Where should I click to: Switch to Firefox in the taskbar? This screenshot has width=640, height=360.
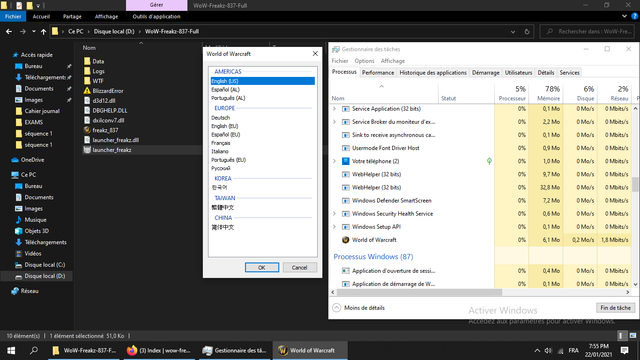coord(159,350)
